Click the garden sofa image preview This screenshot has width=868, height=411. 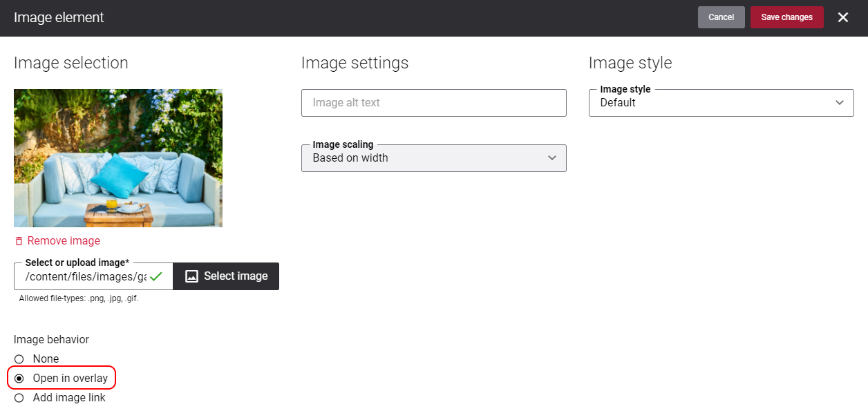pyautogui.click(x=118, y=158)
